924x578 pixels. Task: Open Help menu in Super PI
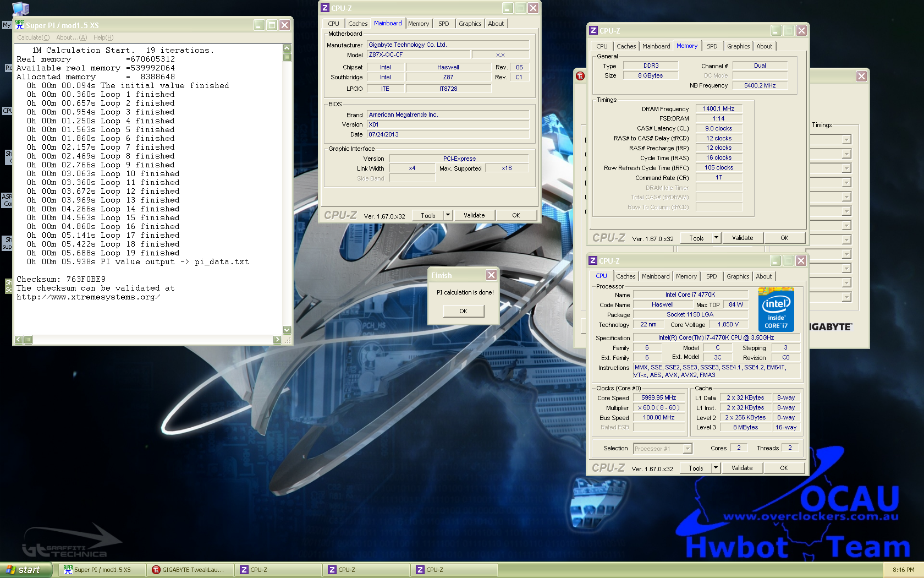point(103,37)
